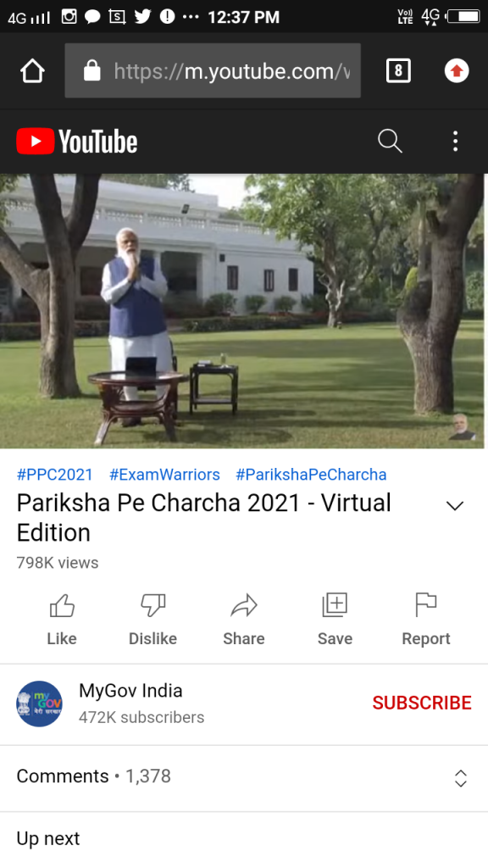Focus the browser URL address bar
488x868 pixels.
point(213,71)
